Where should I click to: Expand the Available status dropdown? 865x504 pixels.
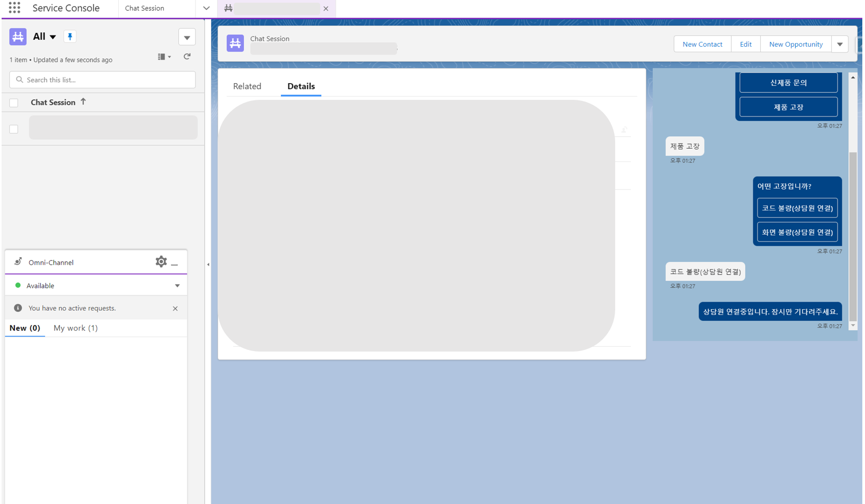(177, 286)
